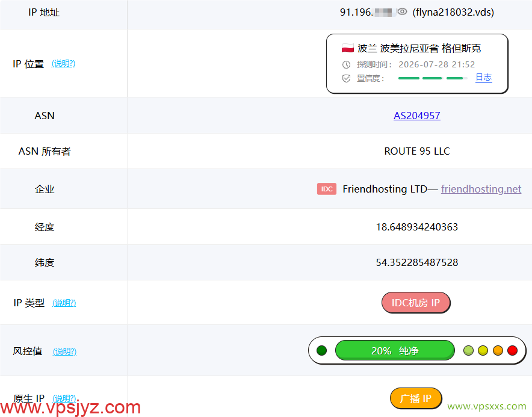Click the Friendhosting LTD company name
Screen dimensions: 532x417
tap(385, 189)
